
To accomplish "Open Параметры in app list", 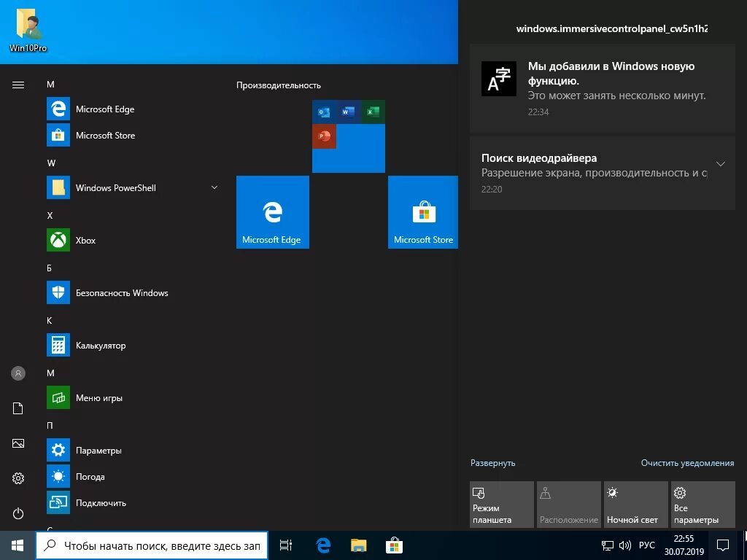I will 133,450.
